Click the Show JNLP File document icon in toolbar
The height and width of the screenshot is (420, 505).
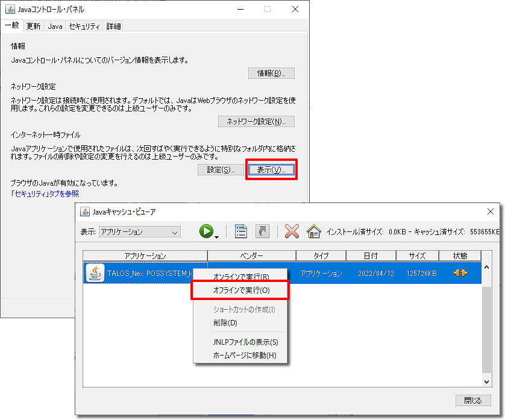tap(241, 231)
